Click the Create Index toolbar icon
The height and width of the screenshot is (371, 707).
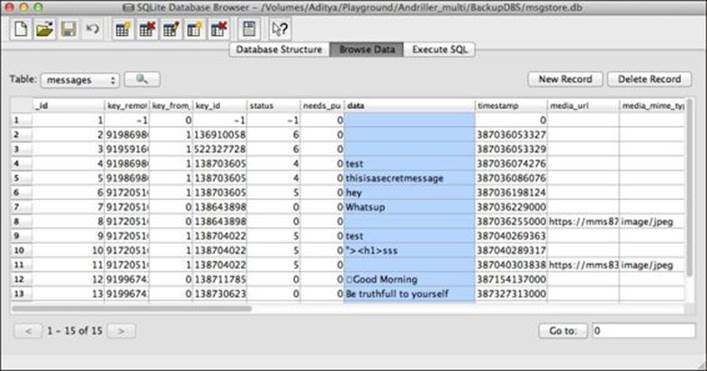[x=195, y=30]
